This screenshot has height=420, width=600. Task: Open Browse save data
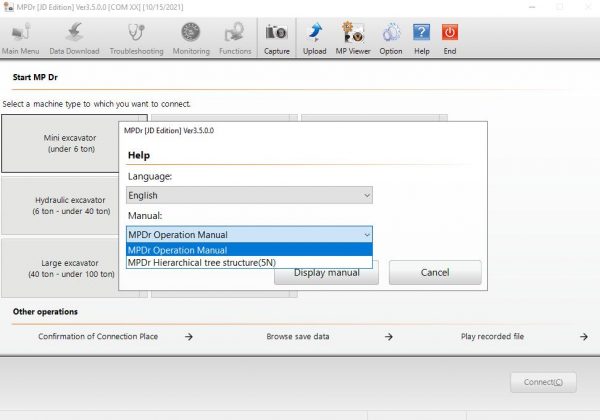click(298, 336)
